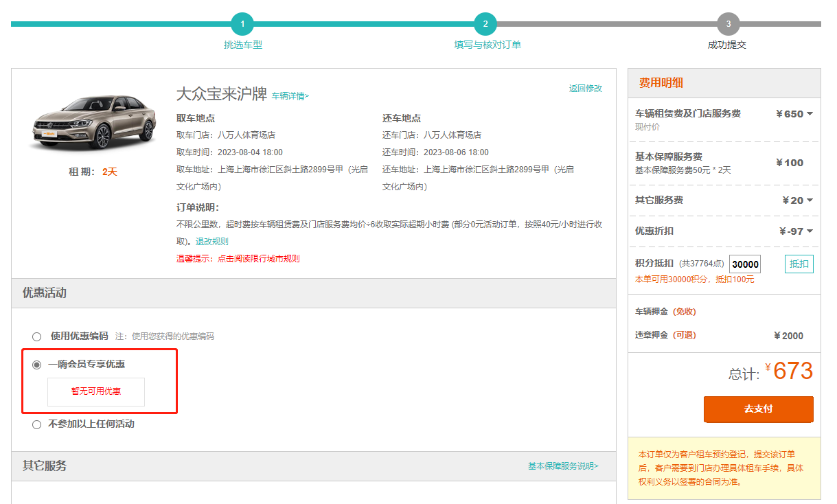
Task: Click step 3 circle 成功提交
Action: [x=729, y=24]
